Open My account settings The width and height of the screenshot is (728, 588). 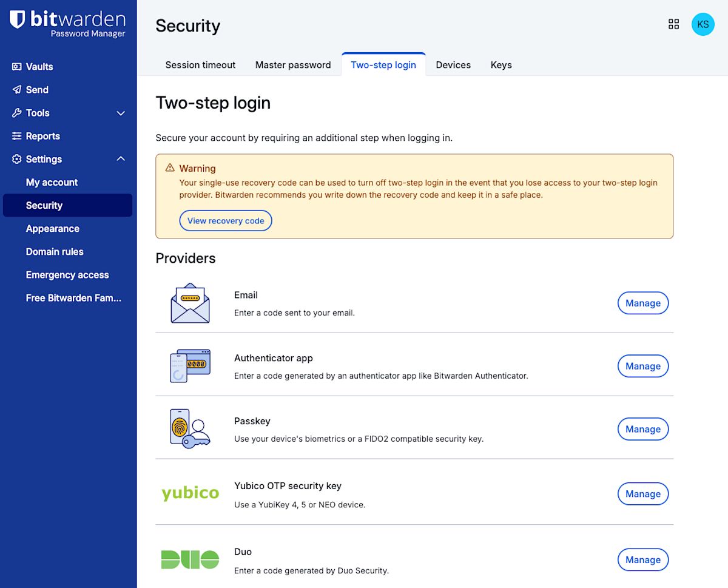51,182
